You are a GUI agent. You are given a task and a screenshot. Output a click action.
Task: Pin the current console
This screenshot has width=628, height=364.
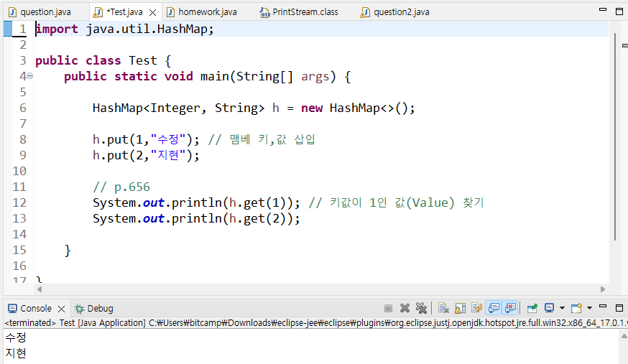[532, 308]
